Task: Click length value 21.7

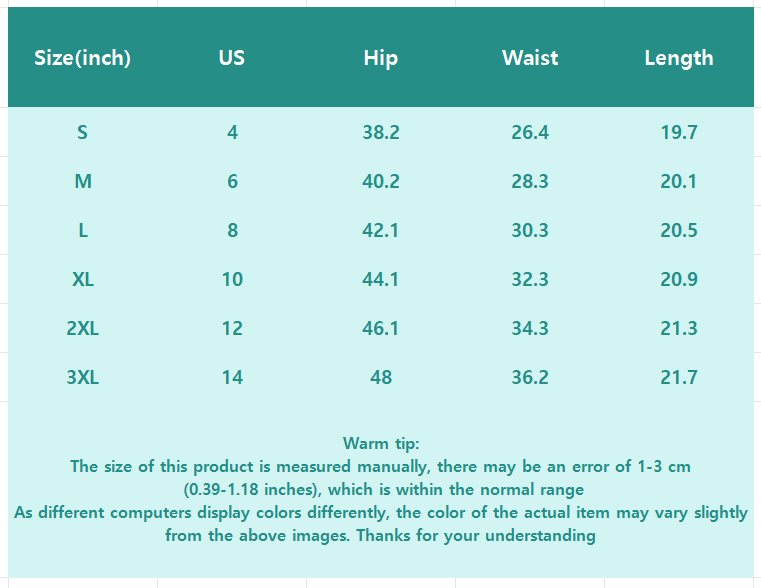Action: click(x=679, y=377)
